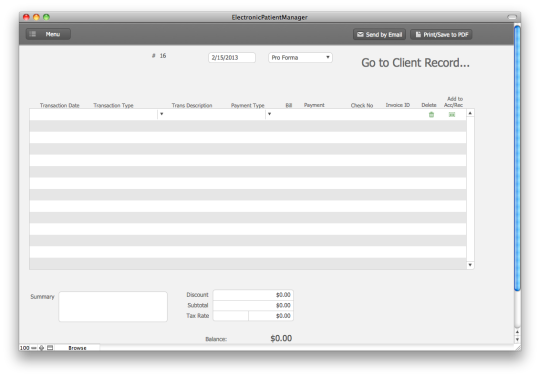Click the Tax Rate percentage field
The image size is (540, 377).
point(230,316)
